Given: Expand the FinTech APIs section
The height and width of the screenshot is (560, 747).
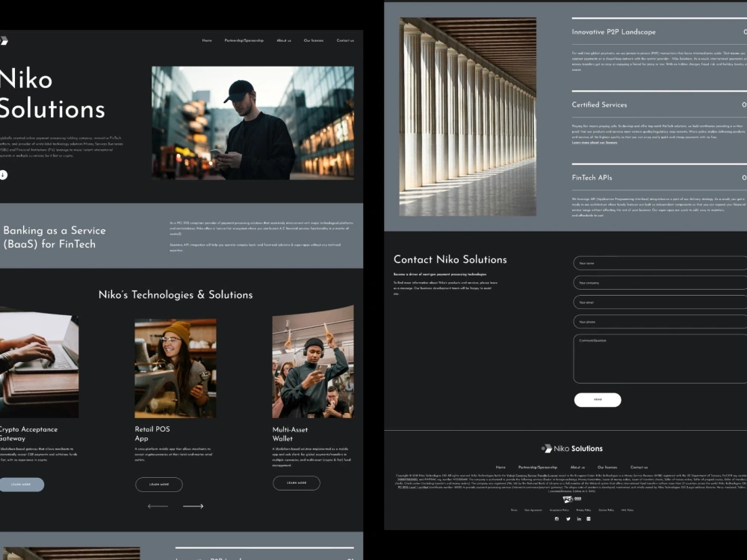Looking at the screenshot, I should click(660, 178).
